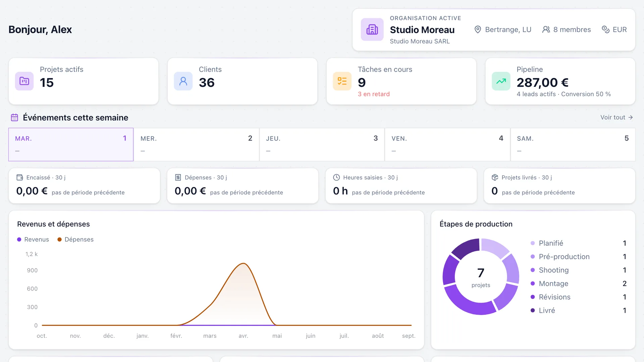Click the Bertrange, LU location text
This screenshot has height=362, width=644.
pyautogui.click(x=508, y=29)
